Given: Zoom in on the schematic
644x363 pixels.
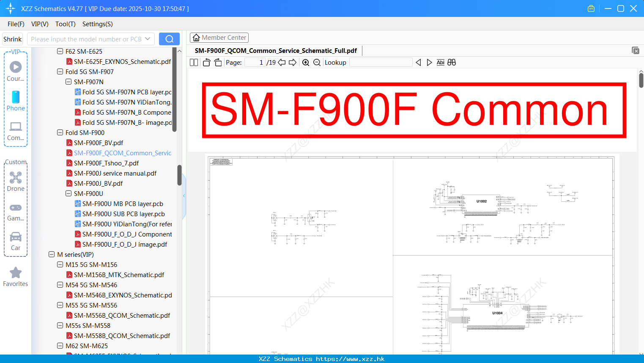Looking at the screenshot, I should [306, 63].
